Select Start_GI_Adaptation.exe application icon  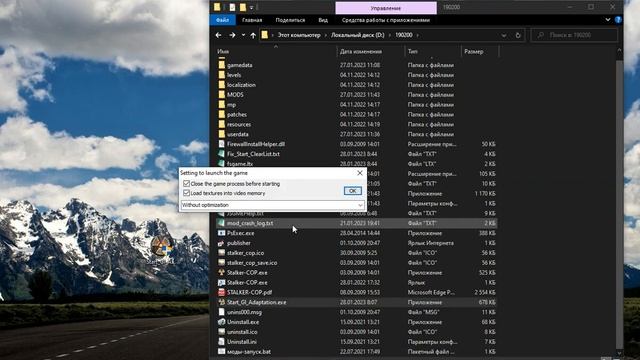point(221,302)
